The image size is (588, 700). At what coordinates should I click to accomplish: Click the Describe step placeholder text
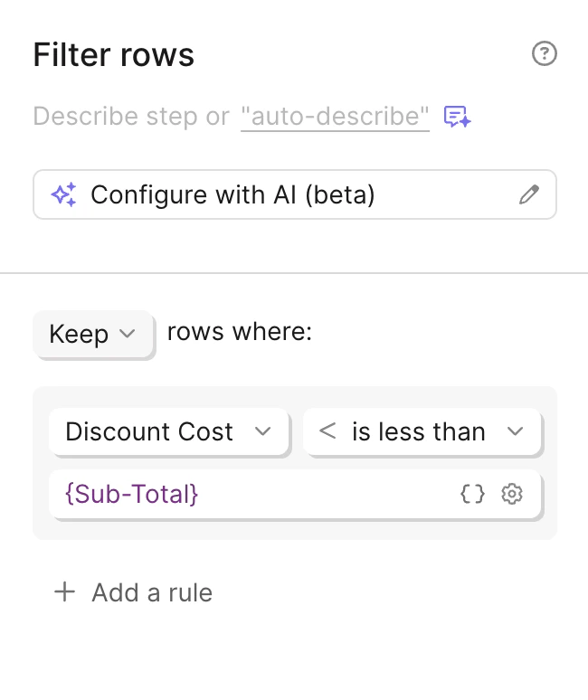(131, 117)
